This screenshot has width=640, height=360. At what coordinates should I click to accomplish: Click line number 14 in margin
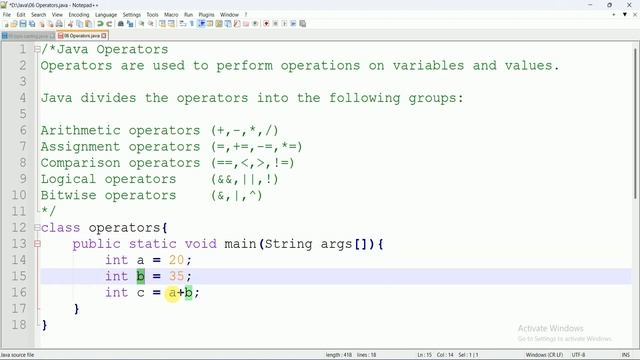[x=19, y=260]
